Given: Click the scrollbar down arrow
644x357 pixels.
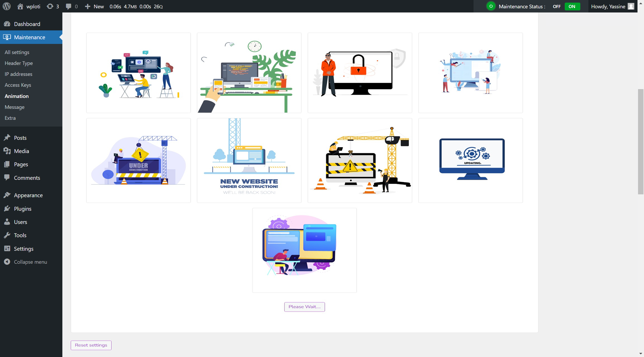Looking at the screenshot, I should point(641,354).
